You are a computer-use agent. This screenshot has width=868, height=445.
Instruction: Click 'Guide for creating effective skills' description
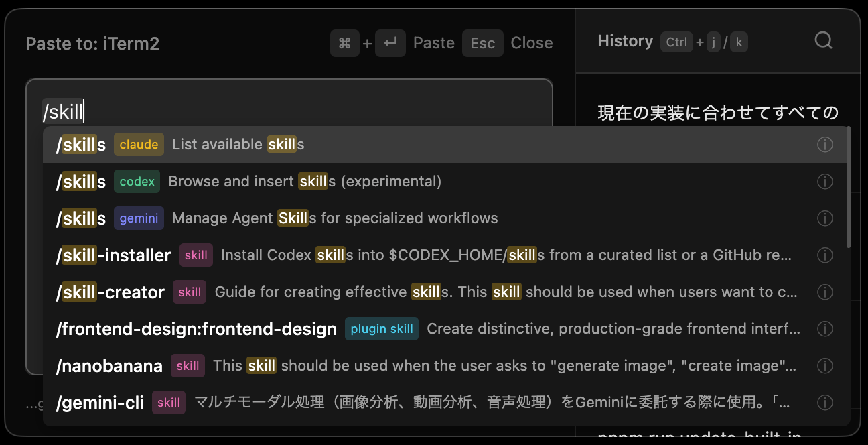506,292
